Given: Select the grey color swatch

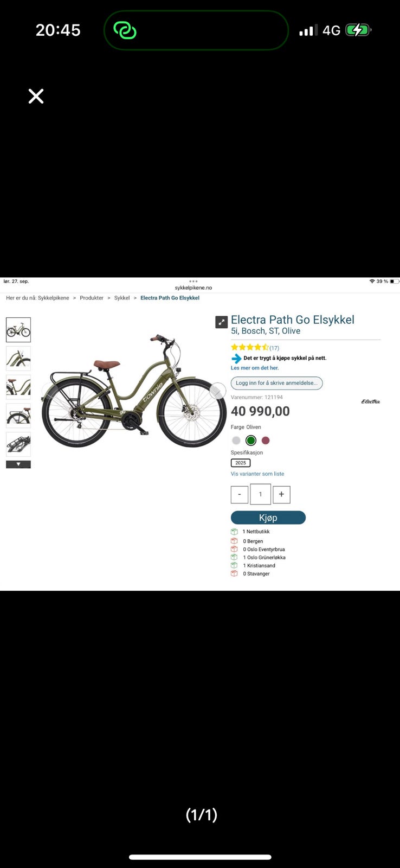Looking at the screenshot, I should tap(236, 441).
